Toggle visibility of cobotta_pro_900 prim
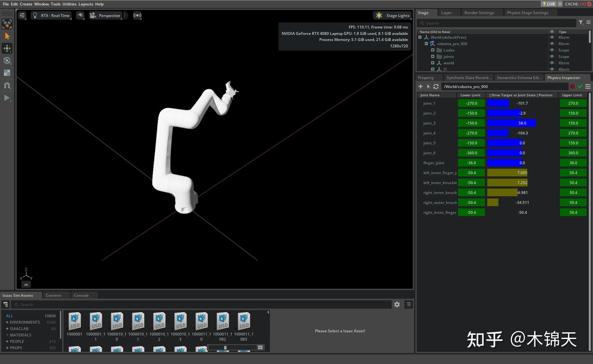This screenshot has width=593, height=364. tap(552, 44)
